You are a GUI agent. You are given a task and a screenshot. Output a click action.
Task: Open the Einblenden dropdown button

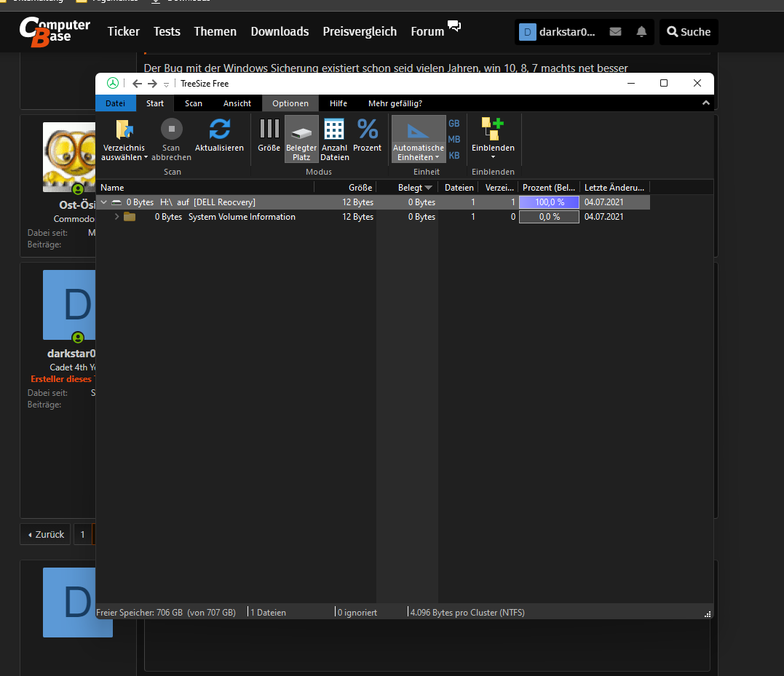(x=493, y=139)
